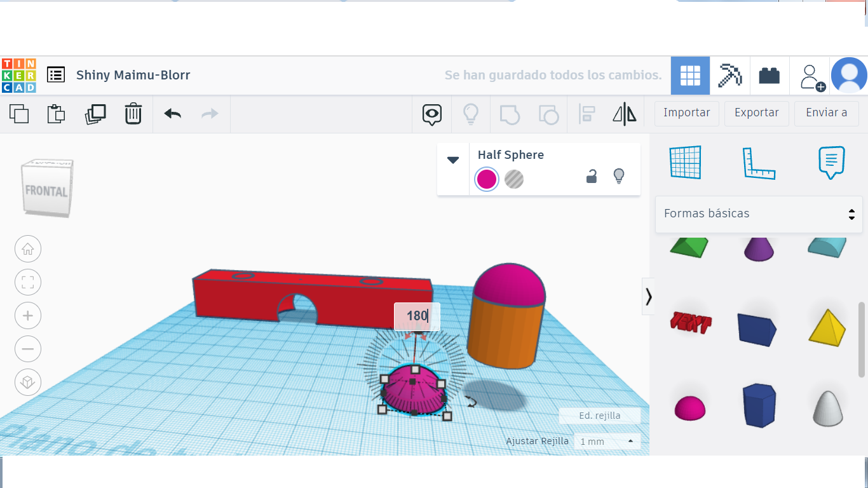Click the Tinkercad logo
The height and width of the screenshot is (488, 868).
pyautogui.click(x=19, y=76)
